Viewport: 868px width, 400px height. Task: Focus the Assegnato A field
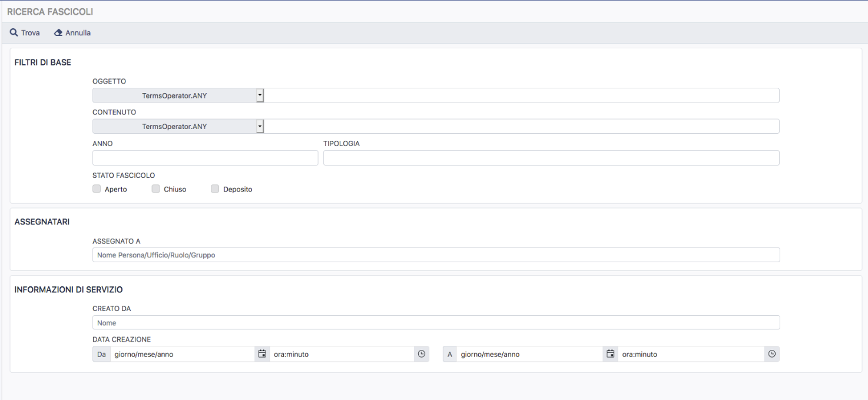436,255
